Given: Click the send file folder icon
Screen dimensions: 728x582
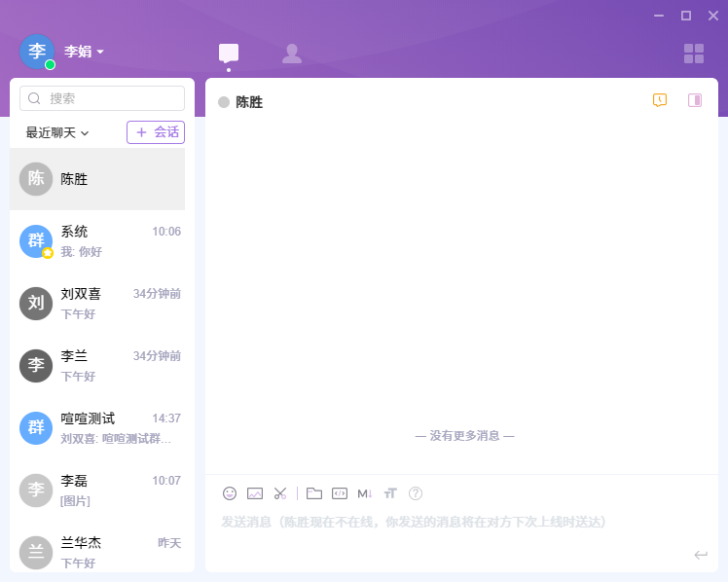Looking at the screenshot, I should coord(314,493).
